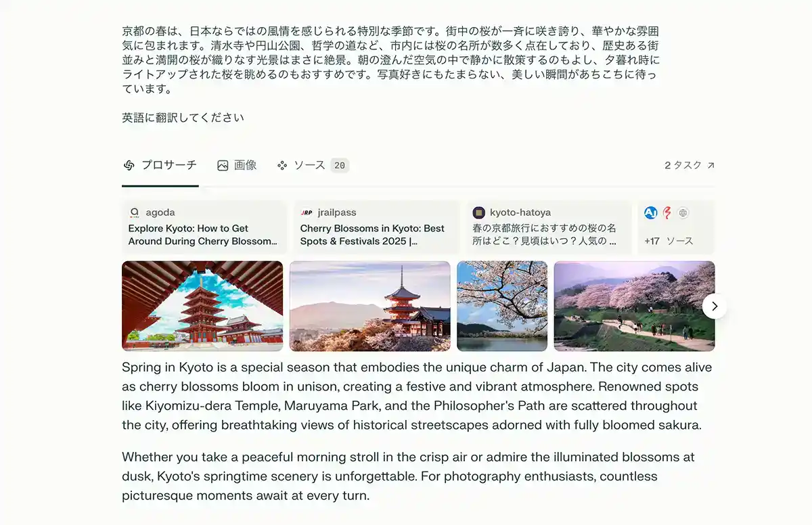Viewport: 812px width, 525px height.
Task: Click the kyoto-hatoya source favicon
Action: pyautogui.click(x=478, y=212)
